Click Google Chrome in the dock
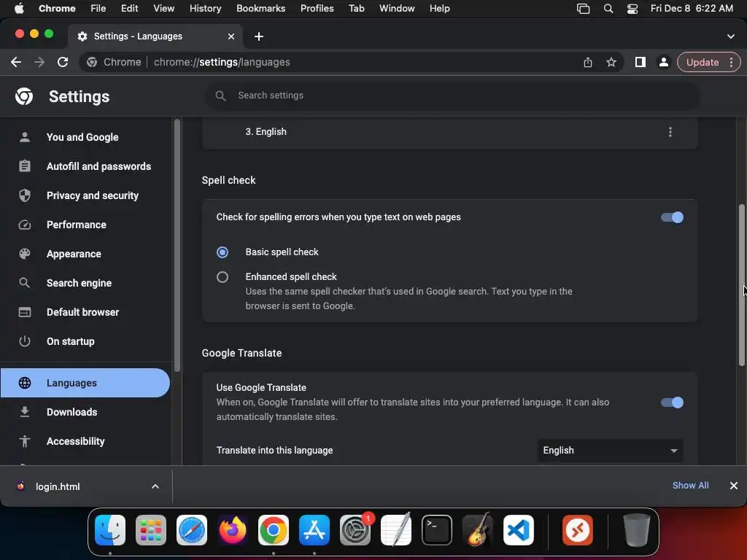Image resolution: width=747 pixels, height=560 pixels. pyautogui.click(x=274, y=530)
